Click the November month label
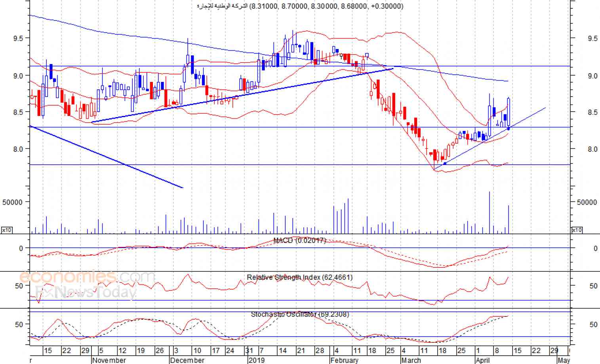Viewport: 600px width, 364px height. tap(109, 360)
